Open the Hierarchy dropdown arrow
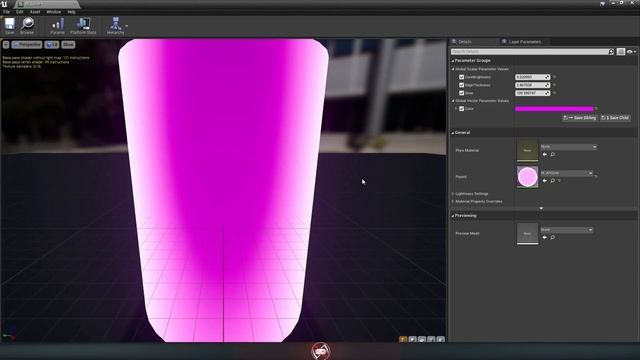The image size is (640, 360). pyautogui.click(x=127, y=26)
